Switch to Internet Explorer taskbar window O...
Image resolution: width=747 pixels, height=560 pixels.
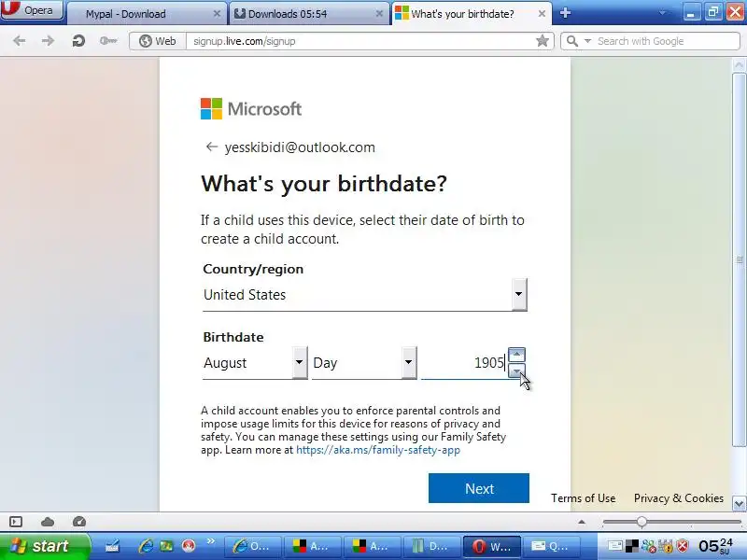click(x=252, y=546)
